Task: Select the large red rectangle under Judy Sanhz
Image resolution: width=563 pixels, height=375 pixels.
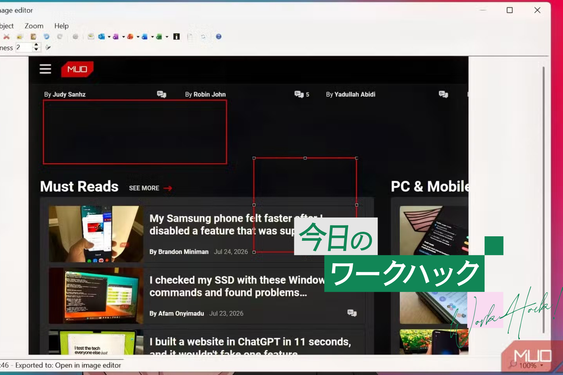Action: pos(135,132)
